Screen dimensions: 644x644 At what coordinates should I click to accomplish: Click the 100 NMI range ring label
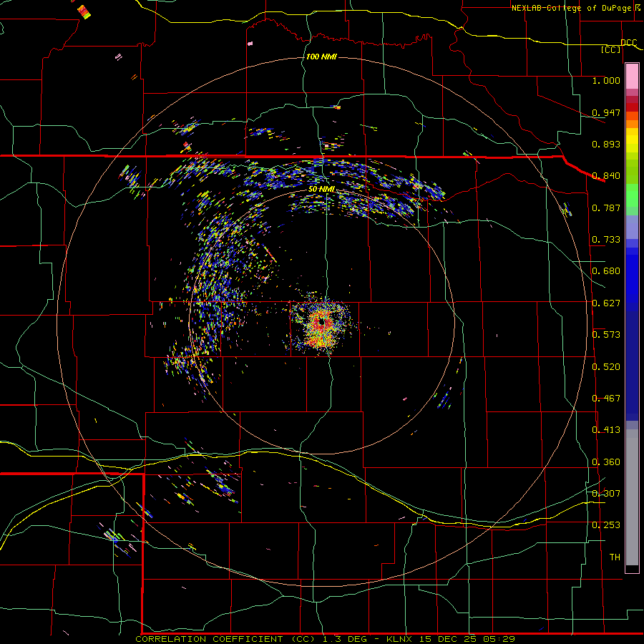(x=321, y=57)
